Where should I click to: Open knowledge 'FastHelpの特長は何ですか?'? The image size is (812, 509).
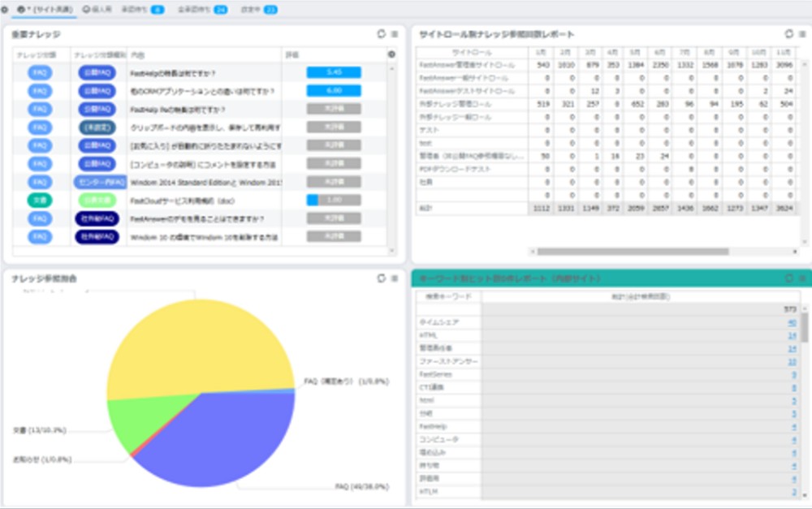(x=173, y=73)
